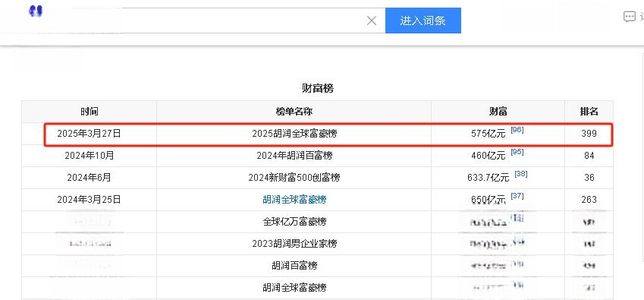Click the 财富榜 table title

[318, 88]
